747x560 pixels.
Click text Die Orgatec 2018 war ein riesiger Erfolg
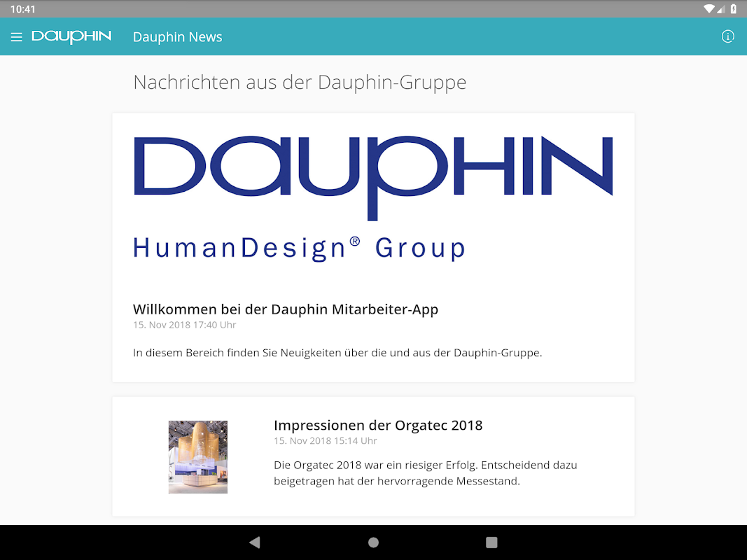click(376, 465)
